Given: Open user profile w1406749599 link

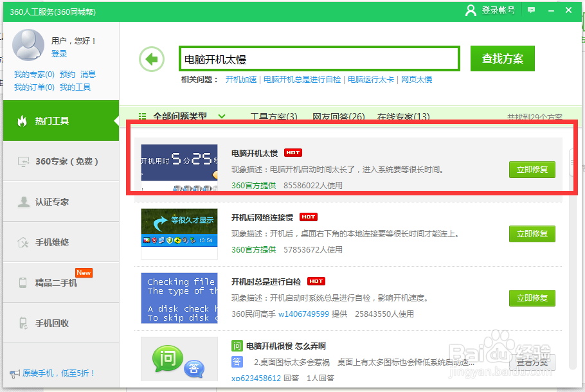Looking at the screenshot, I should [303, 314].
